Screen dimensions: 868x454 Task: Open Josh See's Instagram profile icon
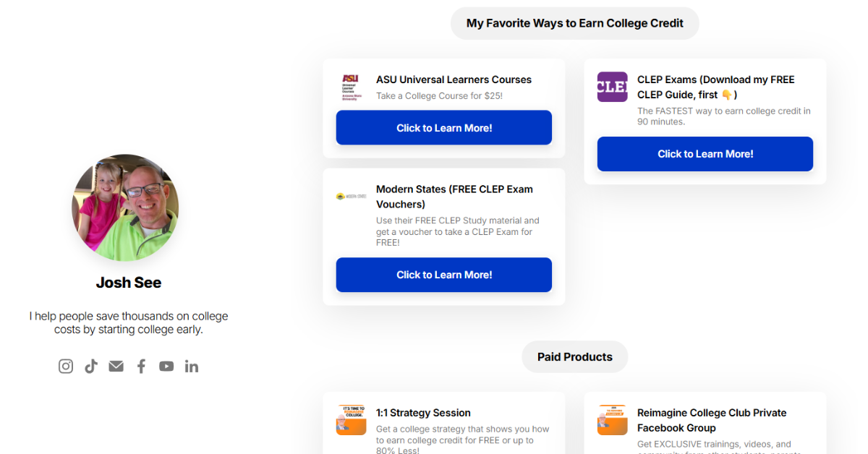(66, 367)
